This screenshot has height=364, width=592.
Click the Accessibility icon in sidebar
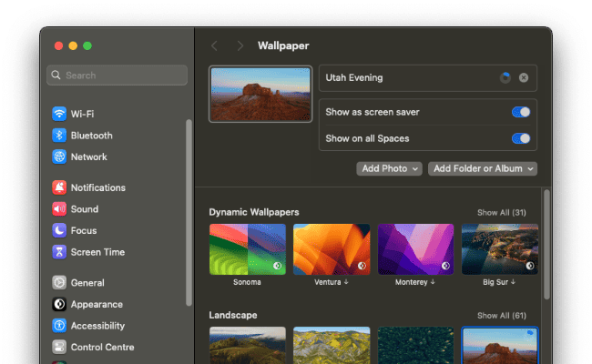pos(59,326)
